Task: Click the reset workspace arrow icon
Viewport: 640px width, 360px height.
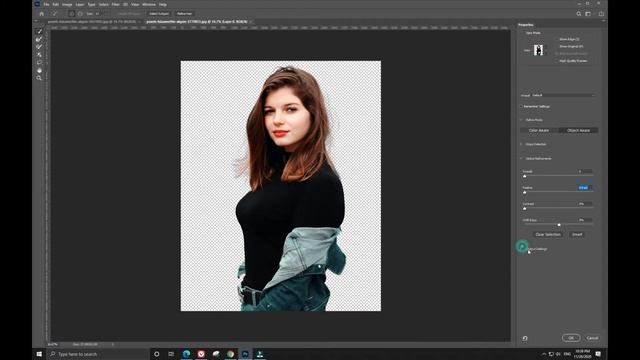Action: [x=525, y=338]
